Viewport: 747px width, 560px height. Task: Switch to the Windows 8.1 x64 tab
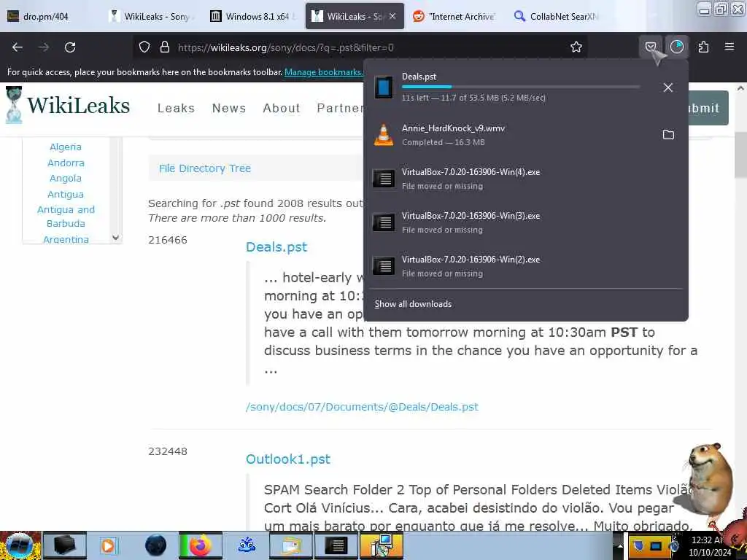pos(254,16)
